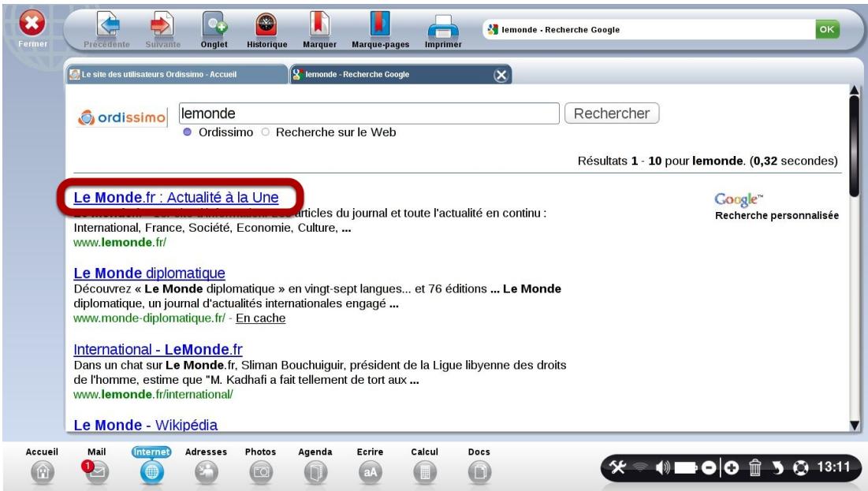Screen dimensions: 868x491
Task: Open the International - LeMonde.fr result
Action: click(x=158, y=349)
